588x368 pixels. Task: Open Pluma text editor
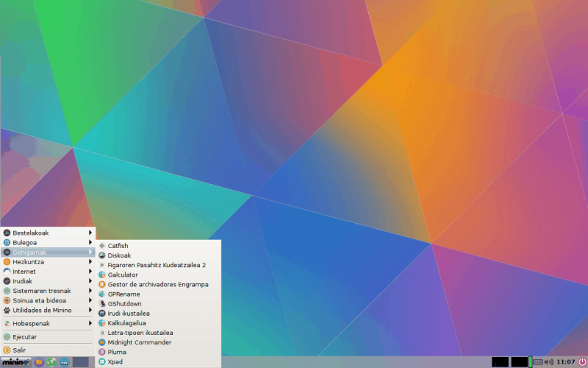[x=158, y=353]
